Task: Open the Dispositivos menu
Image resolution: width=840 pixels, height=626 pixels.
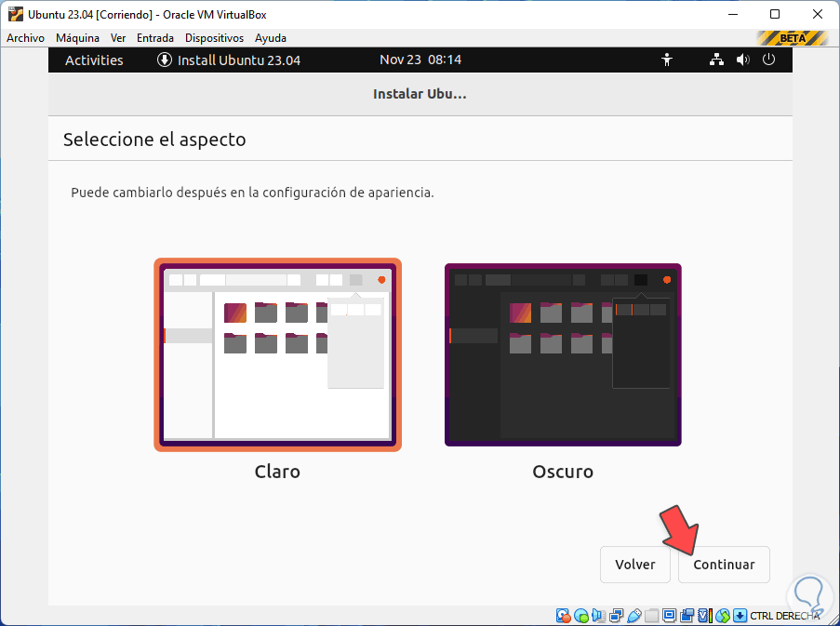Action: (214, 38)
